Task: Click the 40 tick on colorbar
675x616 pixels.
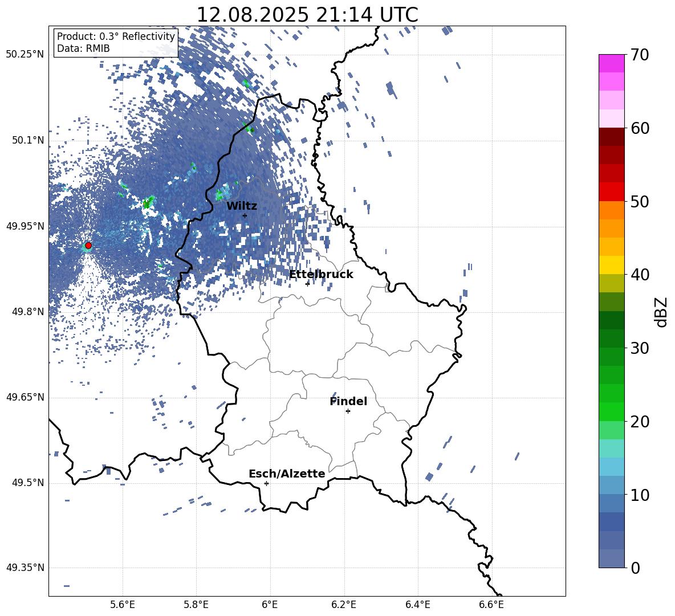Action: coord(640,275)
